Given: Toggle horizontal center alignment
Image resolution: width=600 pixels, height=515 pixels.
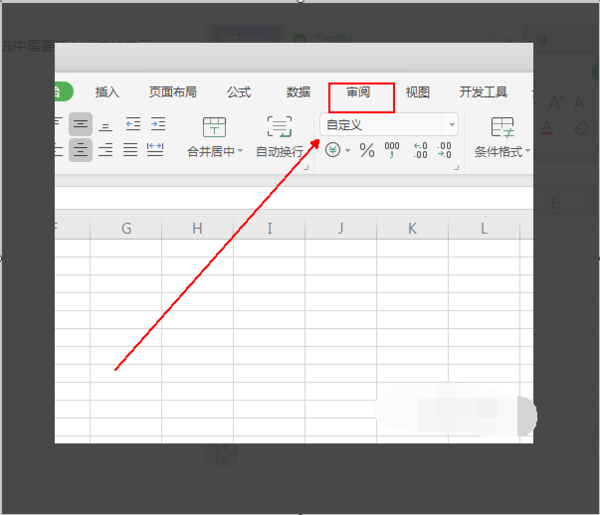Looking at the screenshot, I should 80,150.
